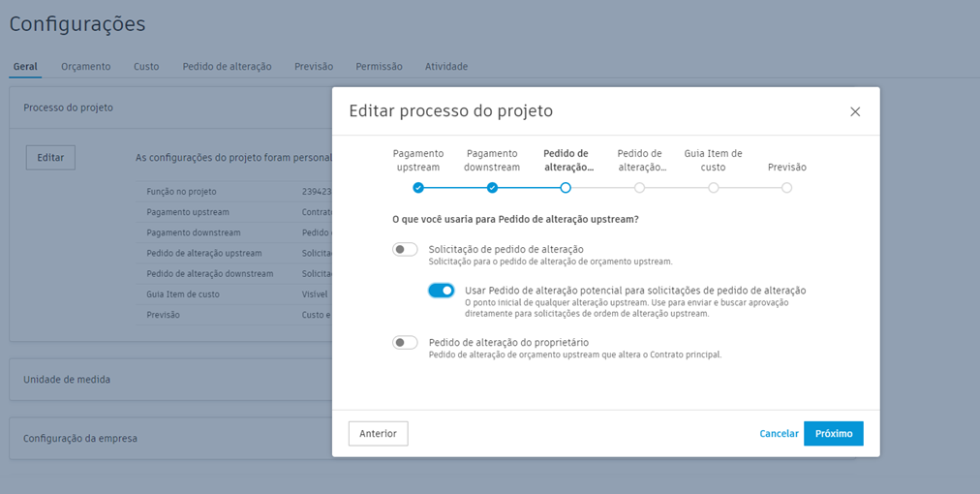Screen dimensions: 980x494
Task: Click Solicitação de pedido de alteração label
Action: point(506,250)
